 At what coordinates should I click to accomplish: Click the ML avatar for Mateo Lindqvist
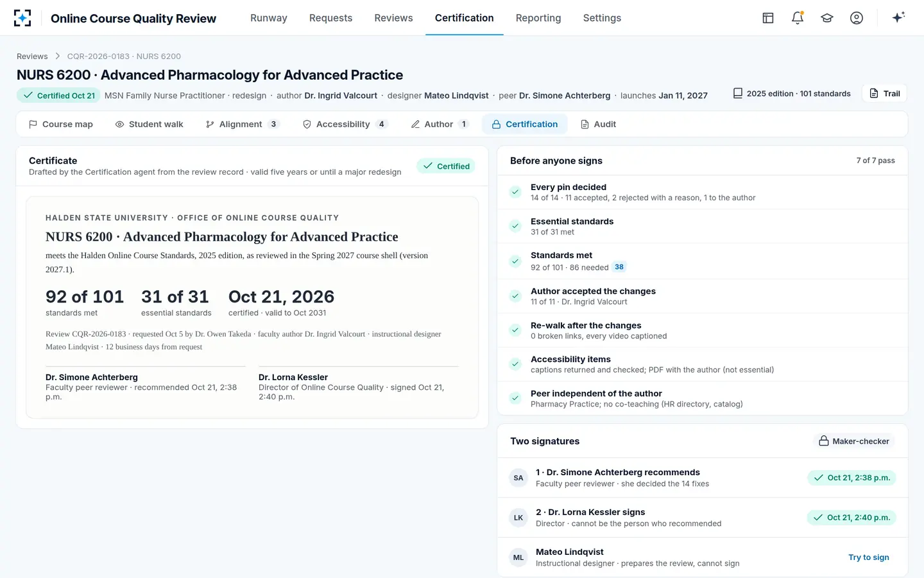(x=518, y=557)
